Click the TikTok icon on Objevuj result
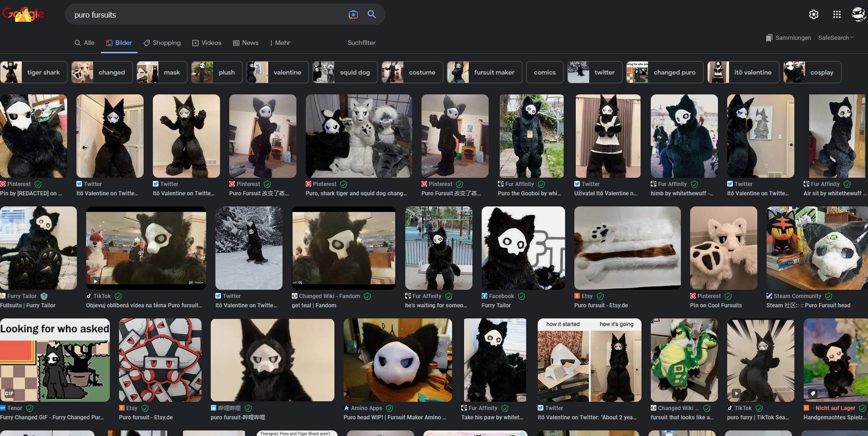This screenshot has height=436, width=868. point(89,296)
